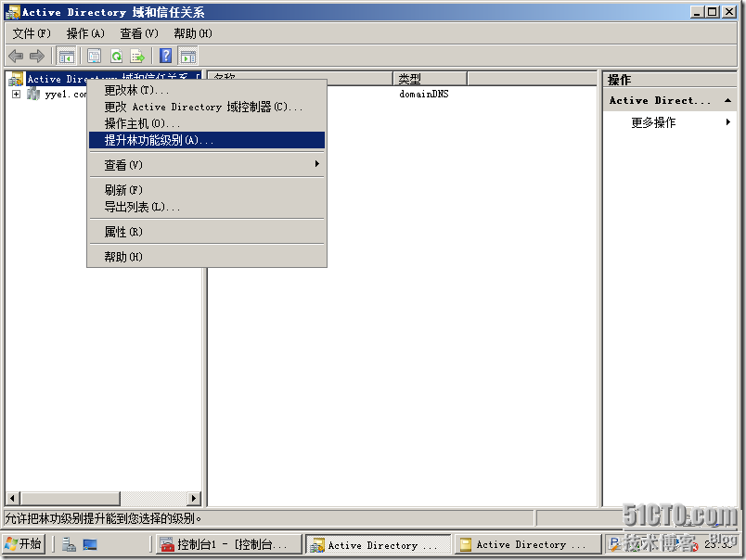
Task: Click the Show Desktop quick launch icon
Action: pyautogui.click(x=90, y=544)
